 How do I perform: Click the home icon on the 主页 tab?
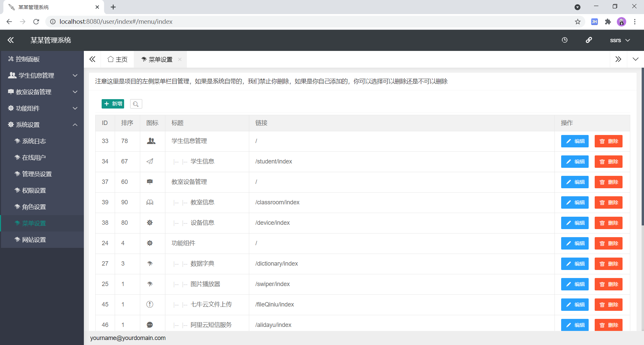pyautogui.click(x=111, y=59)
